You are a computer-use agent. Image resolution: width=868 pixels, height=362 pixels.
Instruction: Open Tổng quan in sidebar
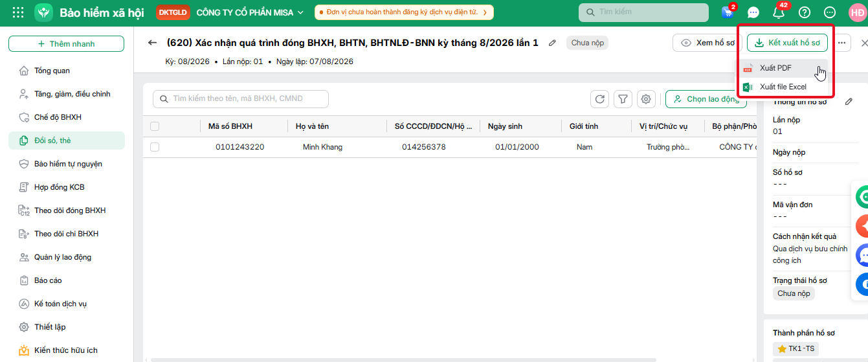click(67, 71)
